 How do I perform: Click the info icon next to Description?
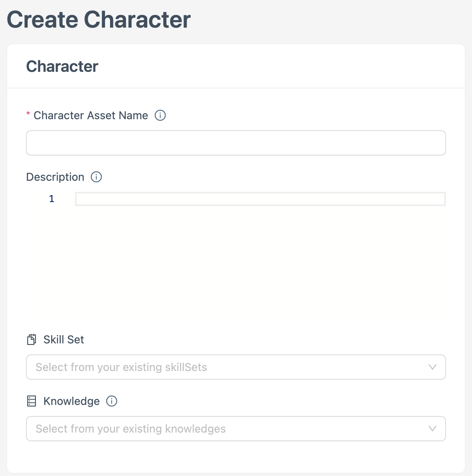(x=96, y=177)
